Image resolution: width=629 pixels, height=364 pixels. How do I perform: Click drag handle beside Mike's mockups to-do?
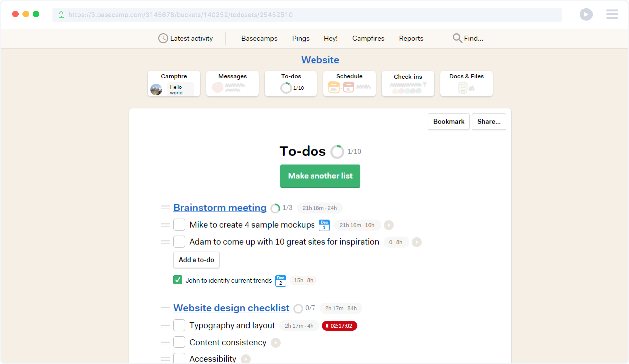tap(165, 225)
